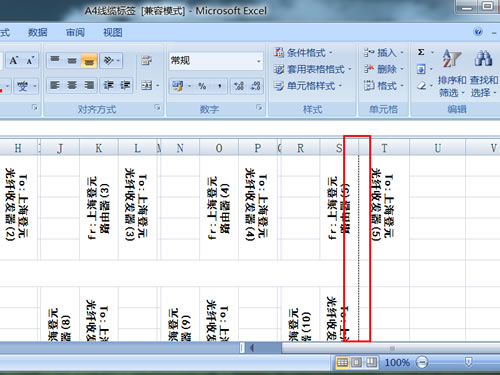Click the Decrease Font Size icon
This screenshot has height=375, width=500.
[x=30, y=61]
